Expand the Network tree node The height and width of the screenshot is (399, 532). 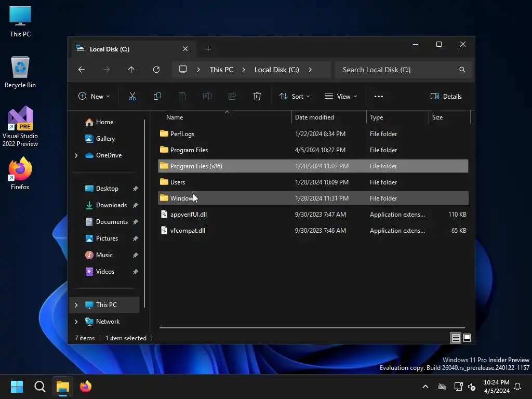pyautogui.click(x=76, y=322)
